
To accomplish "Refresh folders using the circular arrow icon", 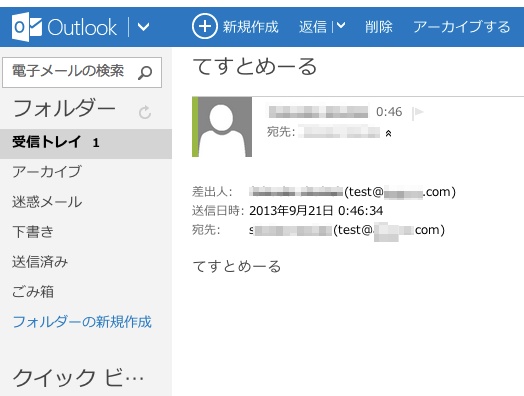I will click(x=145, y=112).
